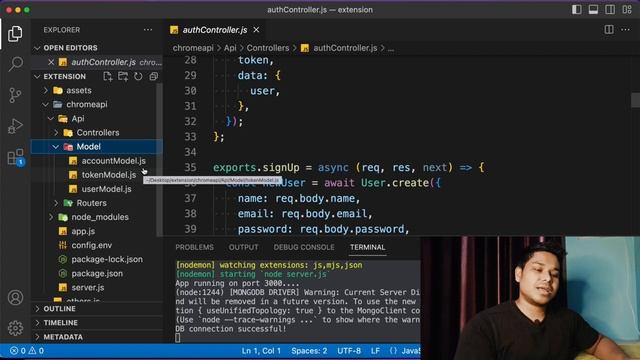This screenshot has height=360, width=640.
Task: Collapse all folders in Explorer
Action: point(153,76)
